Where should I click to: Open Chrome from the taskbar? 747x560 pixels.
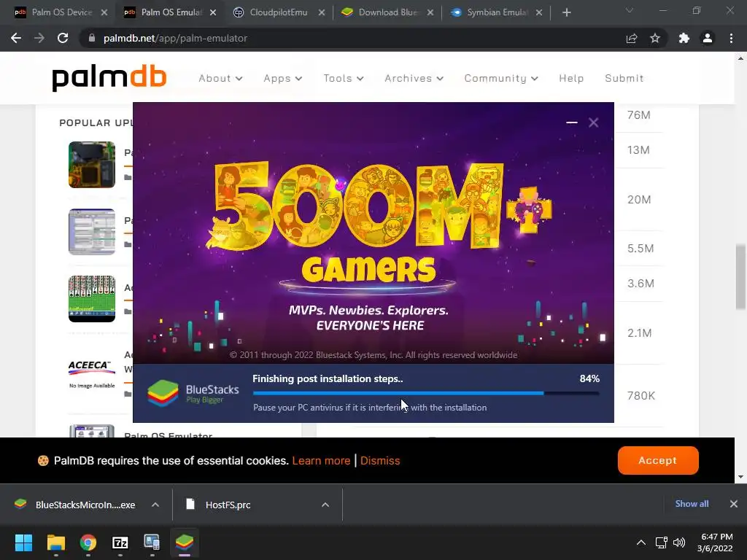pyautogui.click(x=88, y=542)
